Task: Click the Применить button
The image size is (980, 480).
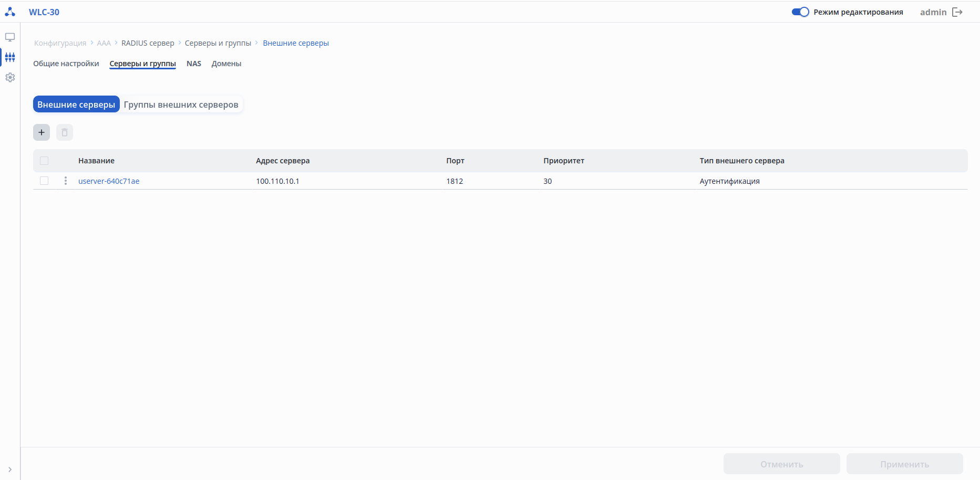Action: click(904, 464)
